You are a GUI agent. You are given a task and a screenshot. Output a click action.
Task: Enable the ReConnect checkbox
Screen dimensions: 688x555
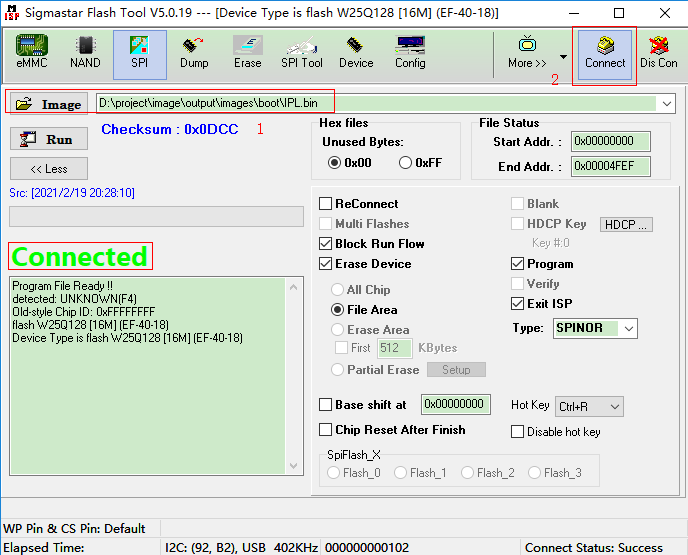coord(326,204)
